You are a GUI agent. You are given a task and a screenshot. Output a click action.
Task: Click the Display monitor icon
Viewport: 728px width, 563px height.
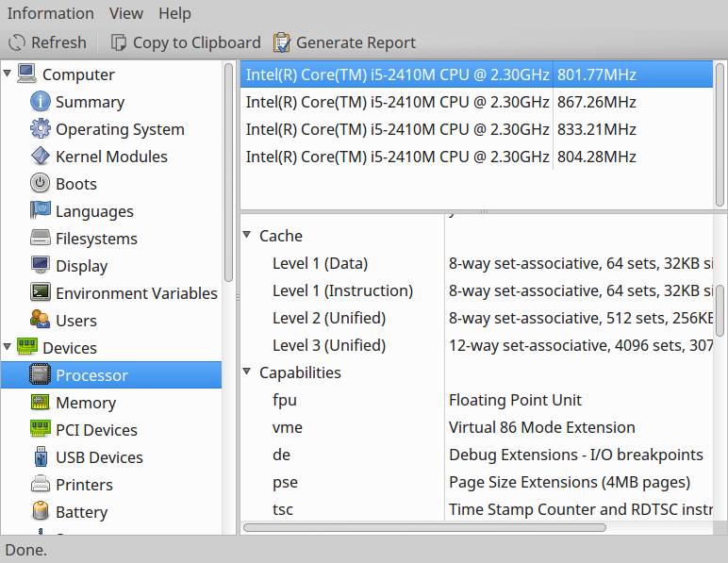click(x=41, y=265)
